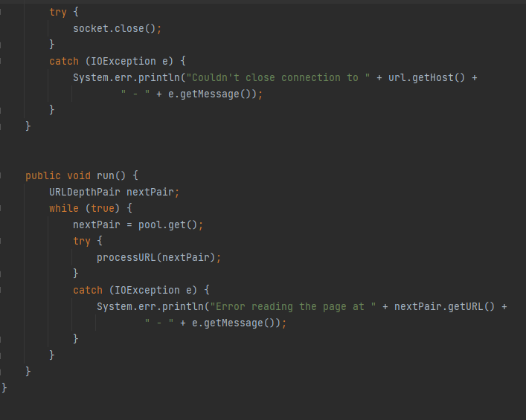Click the pool.get() call
The width and height of the screenshot is (526, 420).
point(168,224)
